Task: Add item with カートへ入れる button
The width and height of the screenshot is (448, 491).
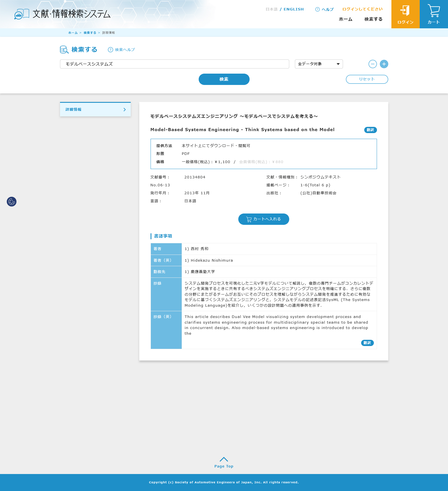Action: (x=263, y=219)
